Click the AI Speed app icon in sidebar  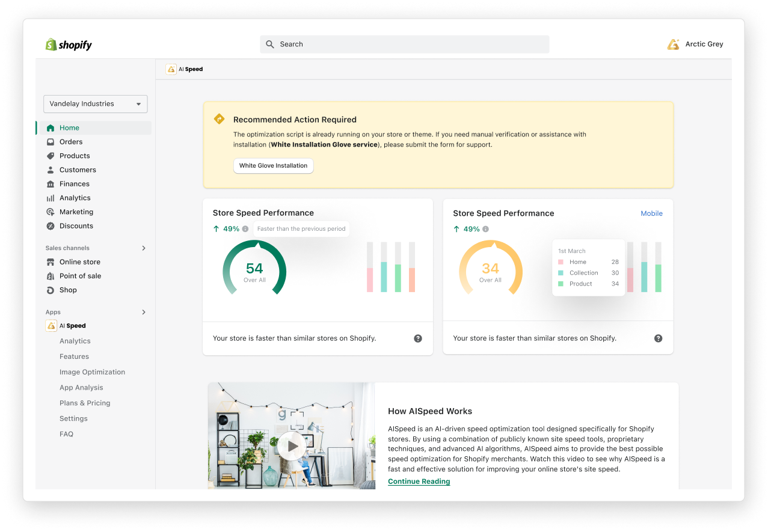[x=51, y=326]
